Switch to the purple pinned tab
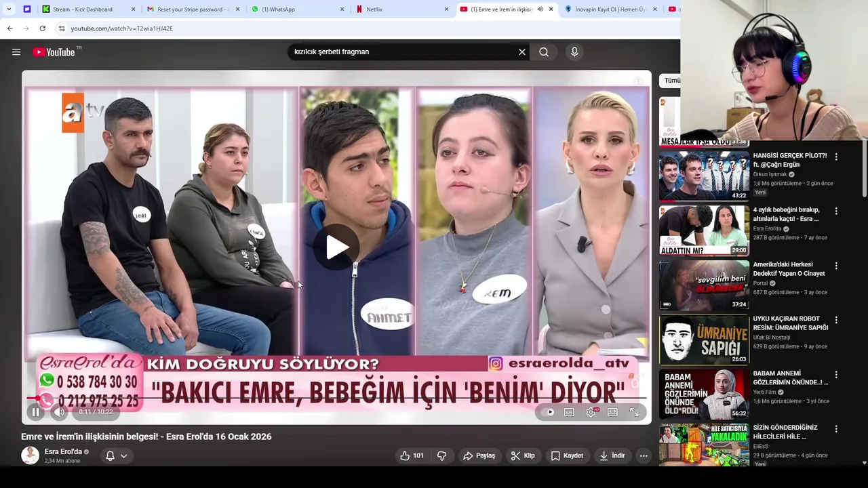Image resolution: width=868 pixels, height=488 pixels. pyautogui.click(x=27, y=9)
